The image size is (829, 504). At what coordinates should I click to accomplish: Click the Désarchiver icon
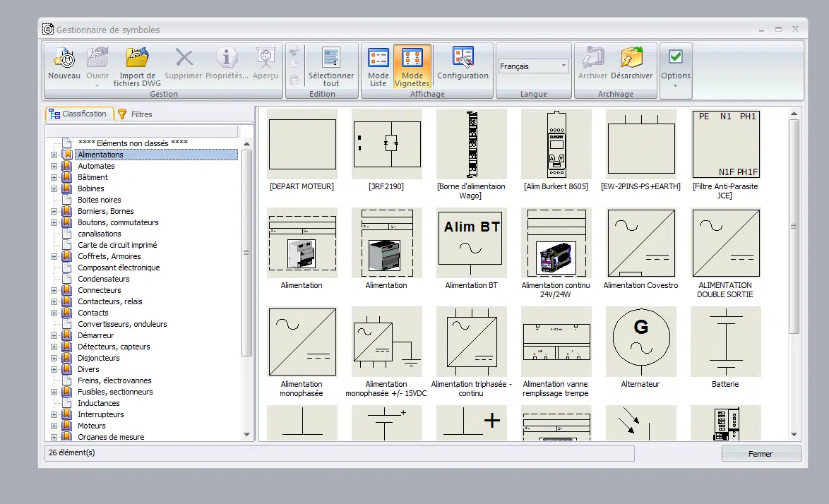[x=631, y=58]
